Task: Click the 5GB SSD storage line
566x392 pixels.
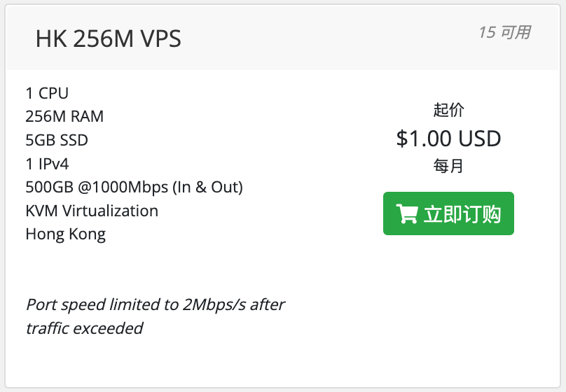Action: point(57,140)
